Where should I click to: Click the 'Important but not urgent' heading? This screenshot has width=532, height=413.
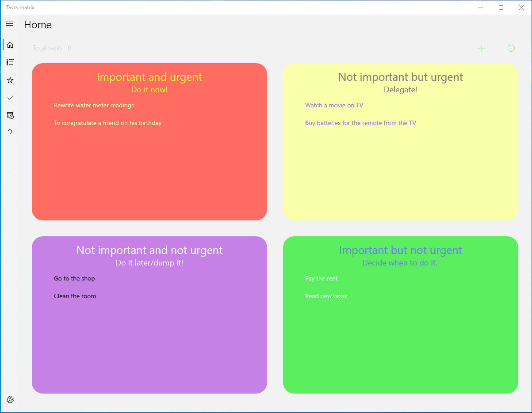pyautogui.click(x=401, y=250)
